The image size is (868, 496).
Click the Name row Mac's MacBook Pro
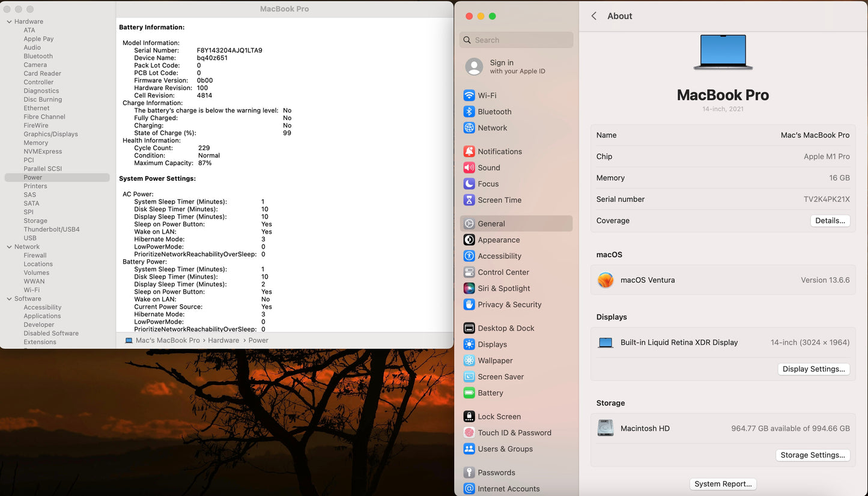[x=723, y=135]
